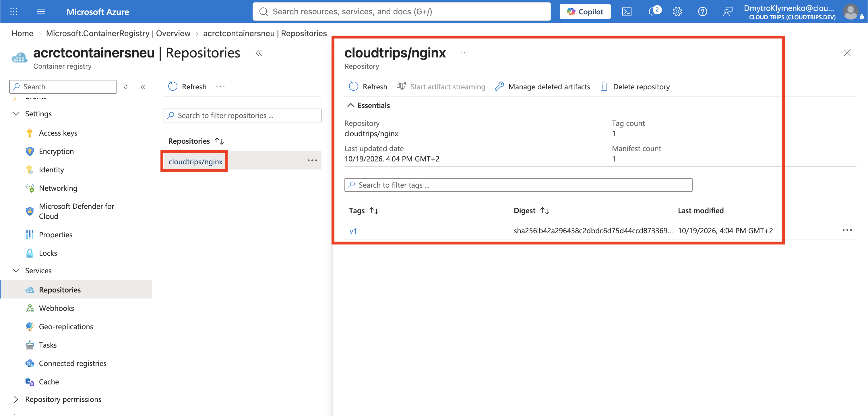Click Start artifact streaming

(441, 87)
